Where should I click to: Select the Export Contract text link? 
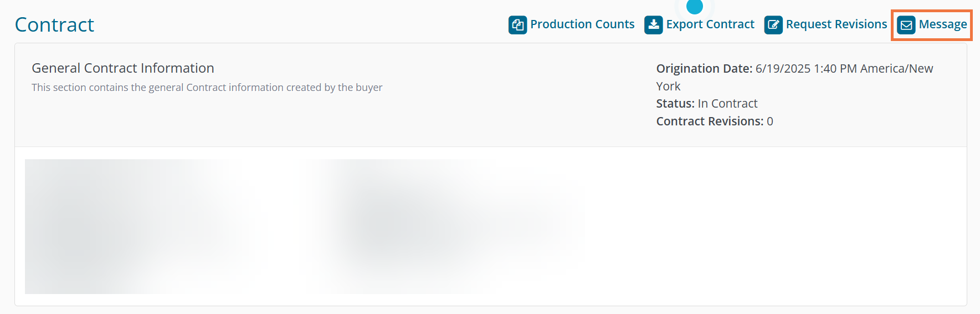[x=710, y=24]
